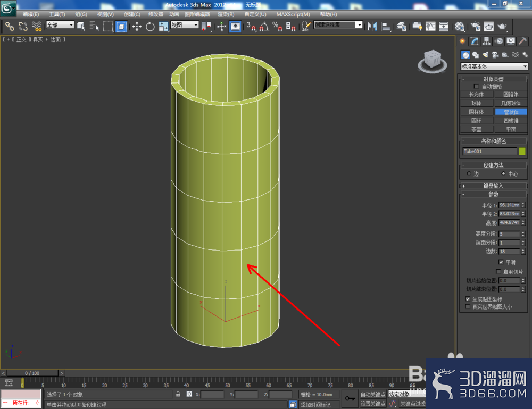The width and height of the screenshot is (532, 409).
Task: Open the Render Setup icon
Action: pyautogui.click(x=475, y=26)
